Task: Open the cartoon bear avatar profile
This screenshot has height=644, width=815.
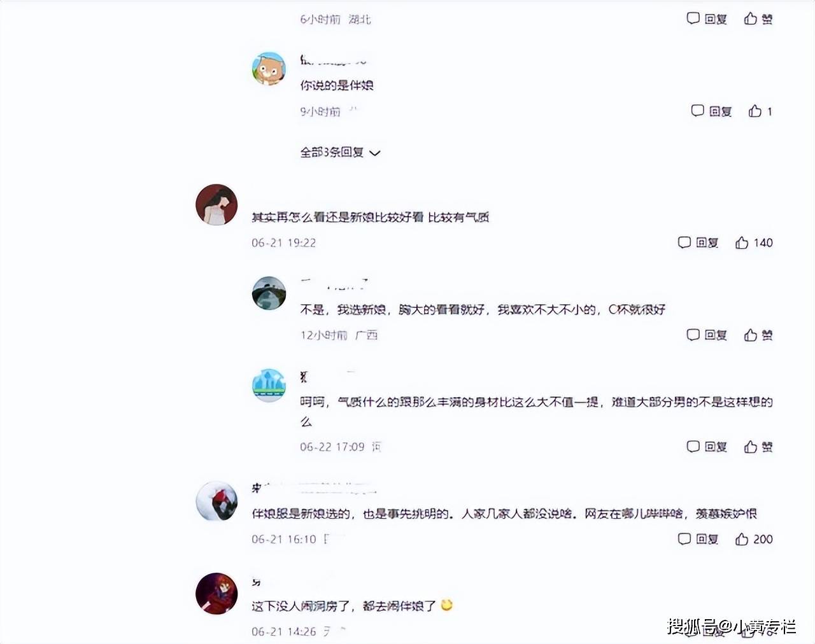Action: 269,69
